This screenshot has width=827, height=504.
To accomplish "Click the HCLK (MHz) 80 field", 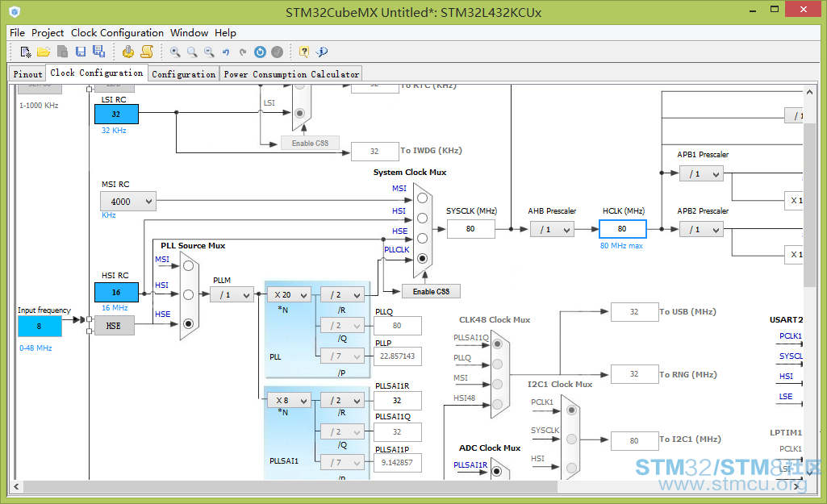I will [622, 229].
